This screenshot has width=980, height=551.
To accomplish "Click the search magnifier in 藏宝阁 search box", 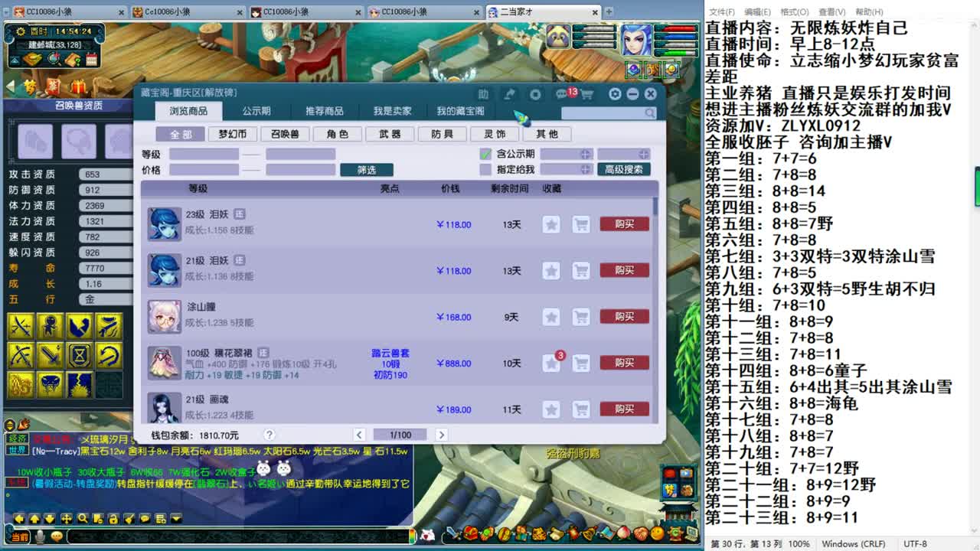I will tap(649, 113).
